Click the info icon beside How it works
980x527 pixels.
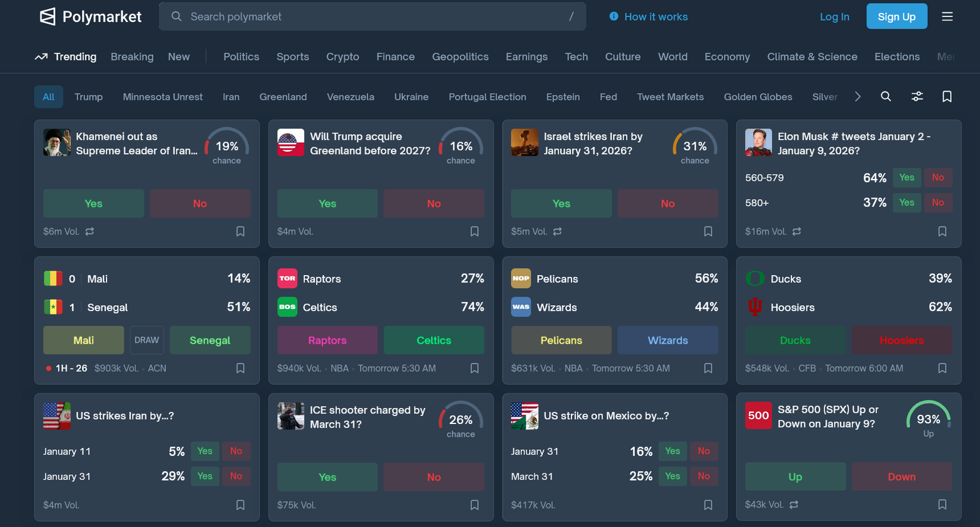tap(614, 17)
